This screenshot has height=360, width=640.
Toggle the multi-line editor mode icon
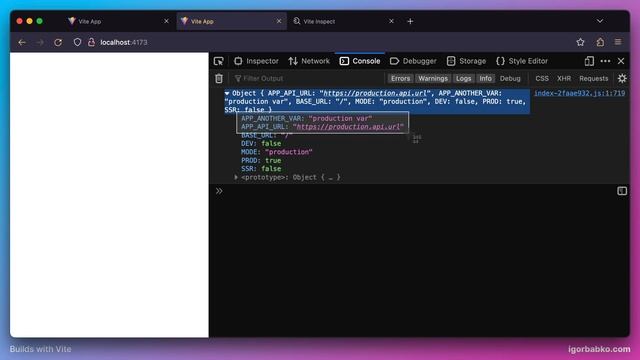point(622,191)
